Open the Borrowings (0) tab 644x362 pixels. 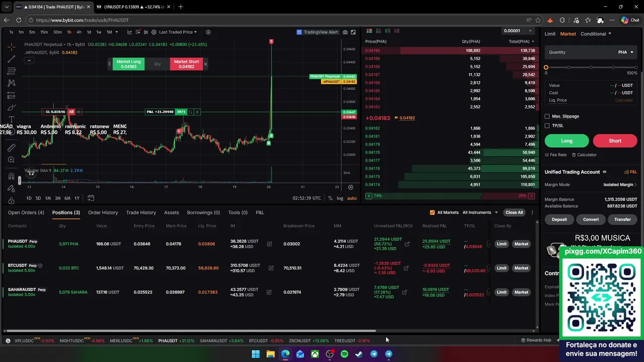203,213
